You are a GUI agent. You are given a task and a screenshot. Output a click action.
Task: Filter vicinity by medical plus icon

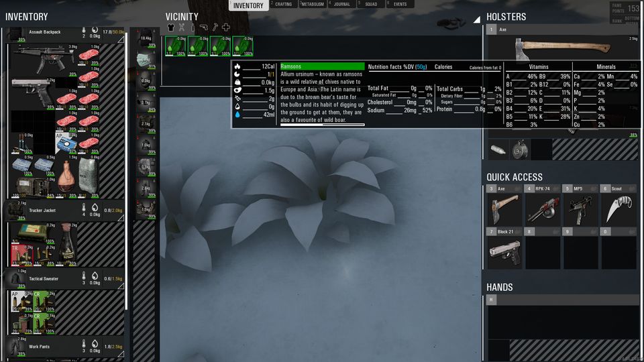(226, 27)
